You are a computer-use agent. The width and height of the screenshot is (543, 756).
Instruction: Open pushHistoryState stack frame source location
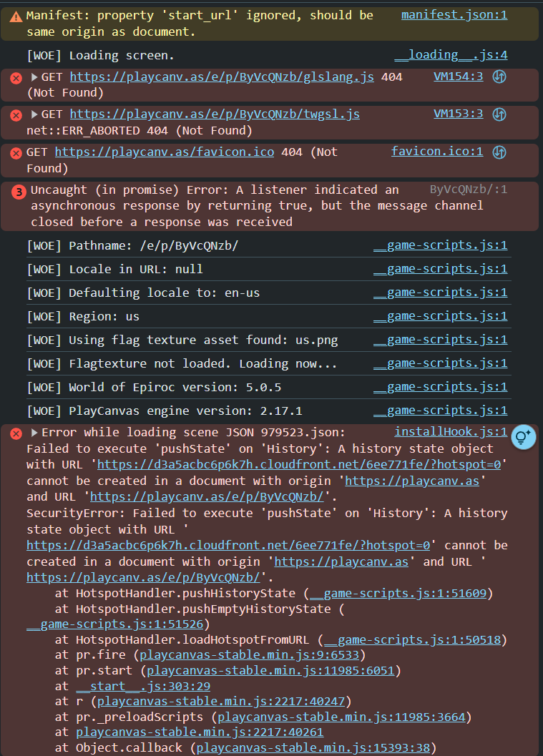coord(398,593)
